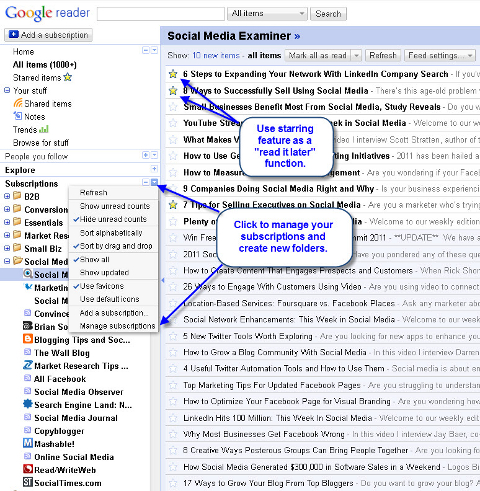The height and width of the screenshot is (491, 480).
Task: Click the Refresh button in the toolbar
Action: tap(383, 55)
